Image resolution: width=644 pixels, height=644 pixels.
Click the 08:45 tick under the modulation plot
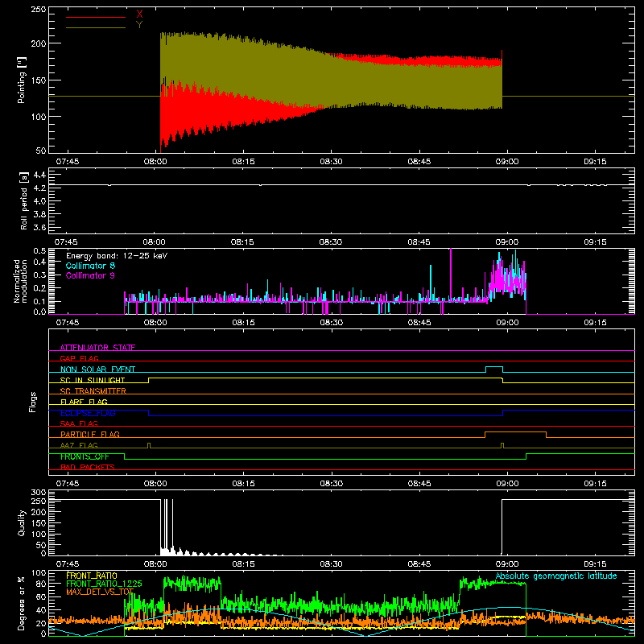coord(419,323)
